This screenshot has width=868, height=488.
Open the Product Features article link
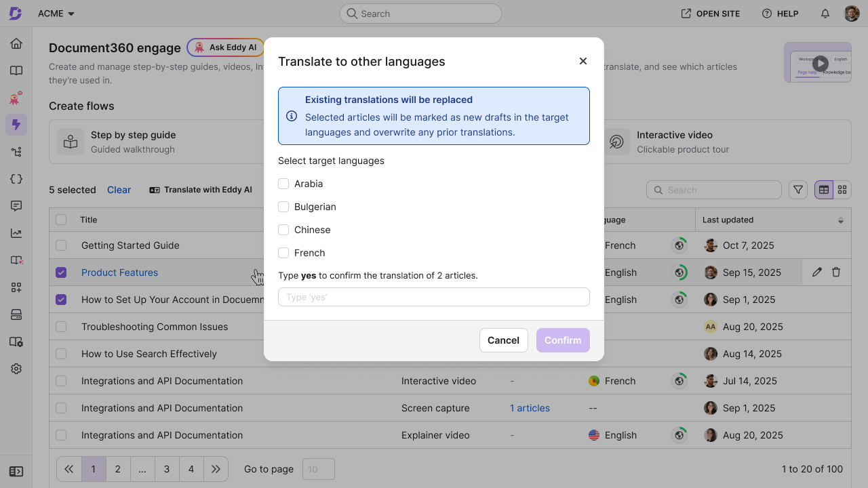pyautogui.click(x=119, y=272)
